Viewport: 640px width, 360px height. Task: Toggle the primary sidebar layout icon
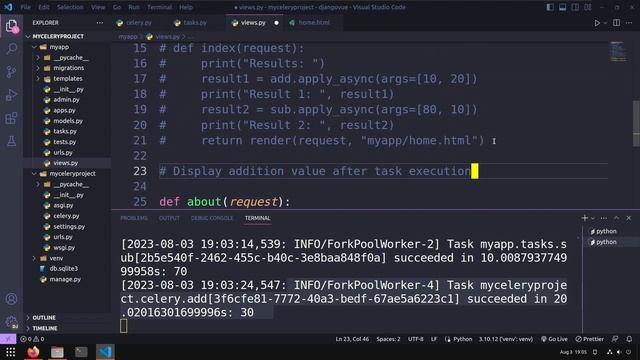[x=550, y=7]
